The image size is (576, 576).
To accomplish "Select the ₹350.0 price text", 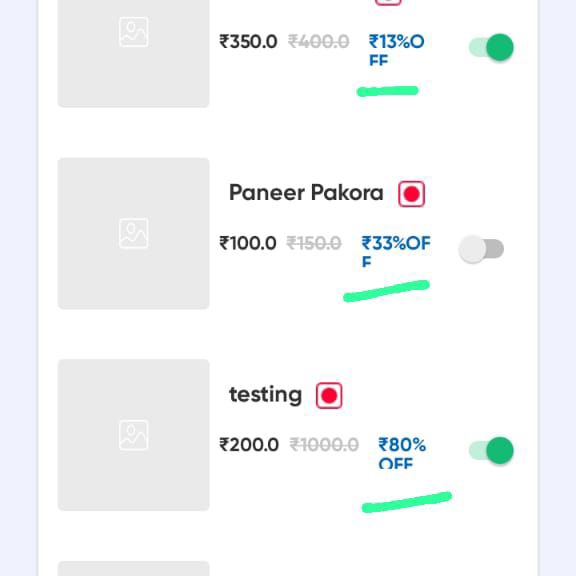I will pyautogui.click(x=248, y=42).
